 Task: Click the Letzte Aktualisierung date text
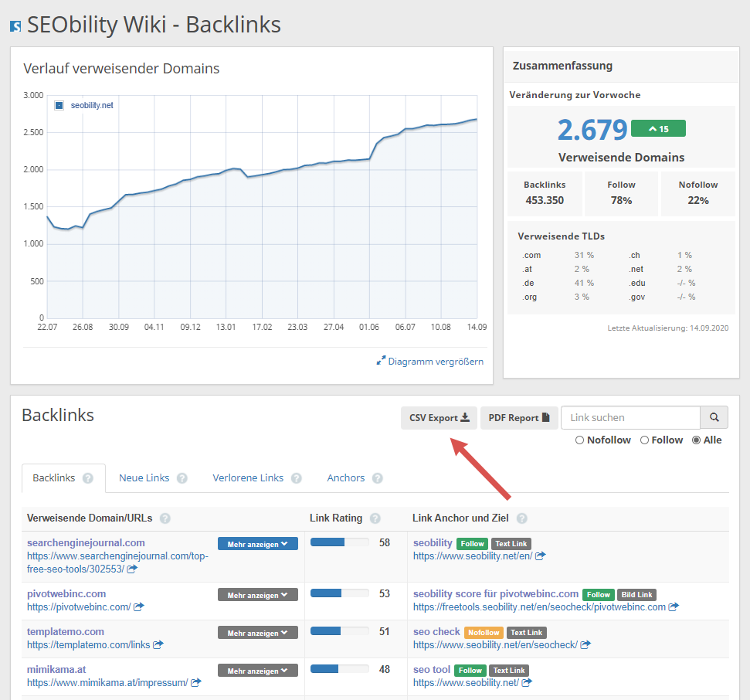[667, 328]
